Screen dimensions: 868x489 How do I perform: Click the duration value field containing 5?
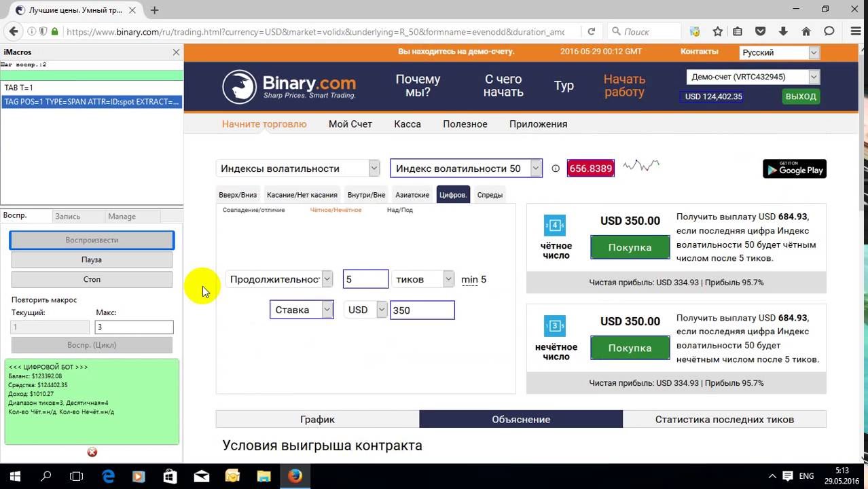(365, 279)
